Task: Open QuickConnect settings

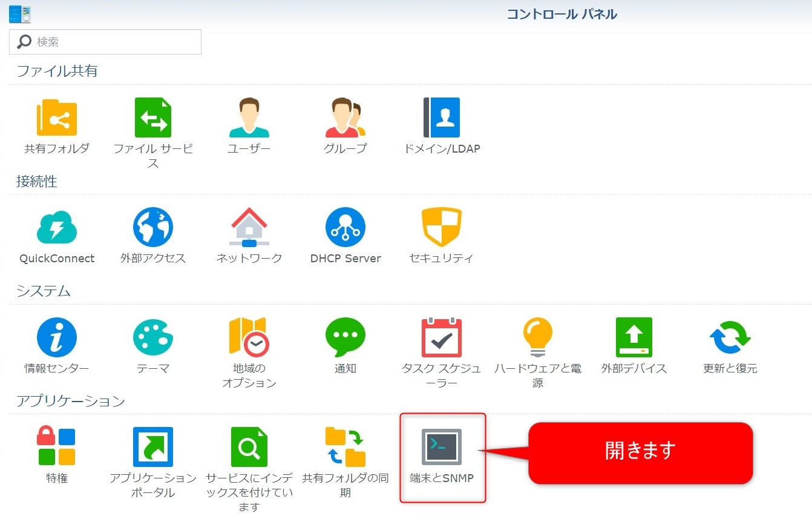Action: pyautogui.click(x=56, y=228)
